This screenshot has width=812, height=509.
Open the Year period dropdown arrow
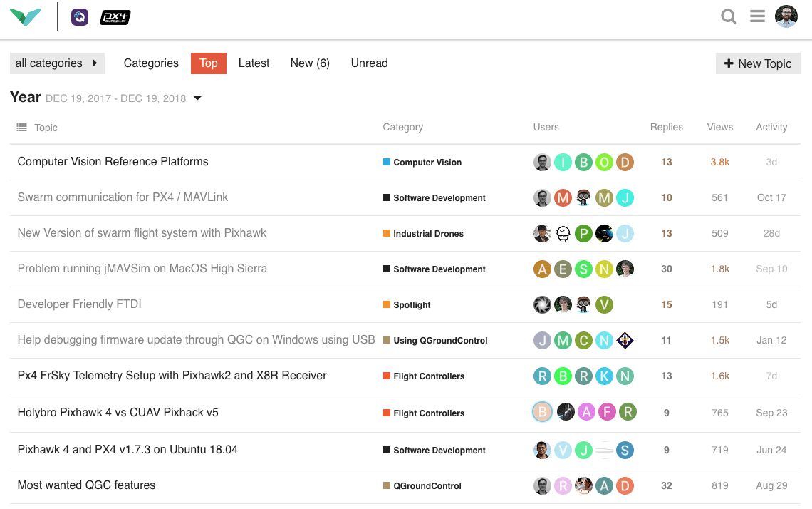coord(198,98)
